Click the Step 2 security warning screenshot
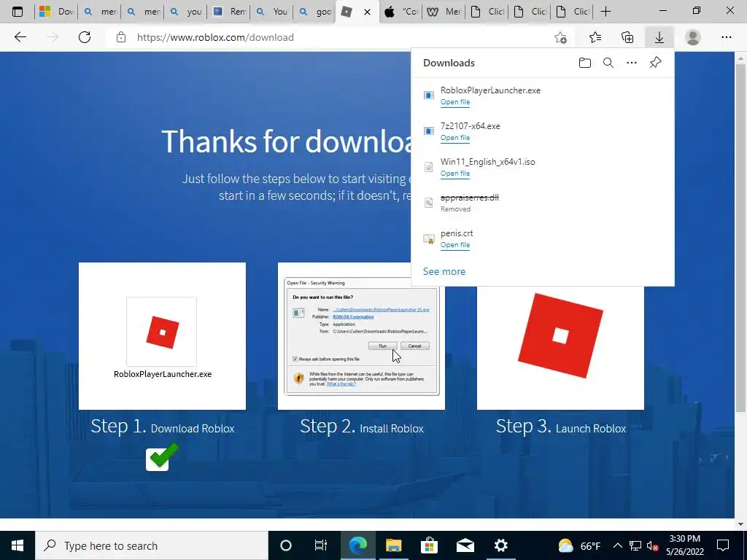747x560 pixels. 362,336
